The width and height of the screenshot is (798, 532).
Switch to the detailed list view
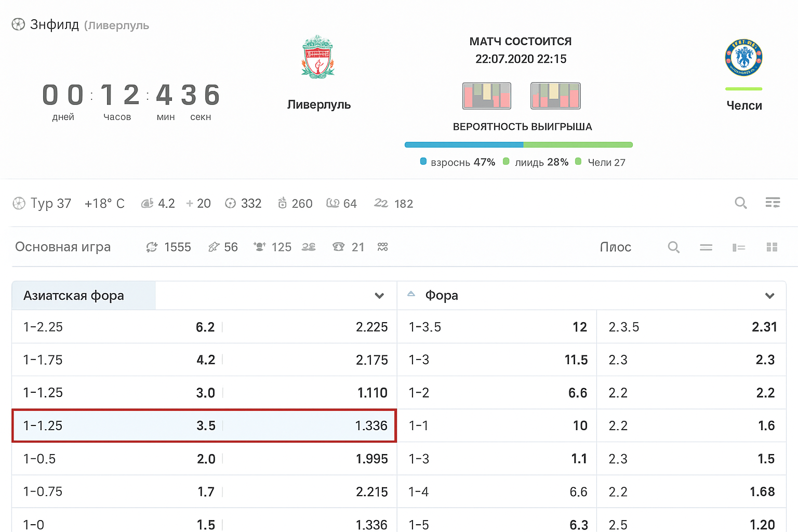click(739, 247)
